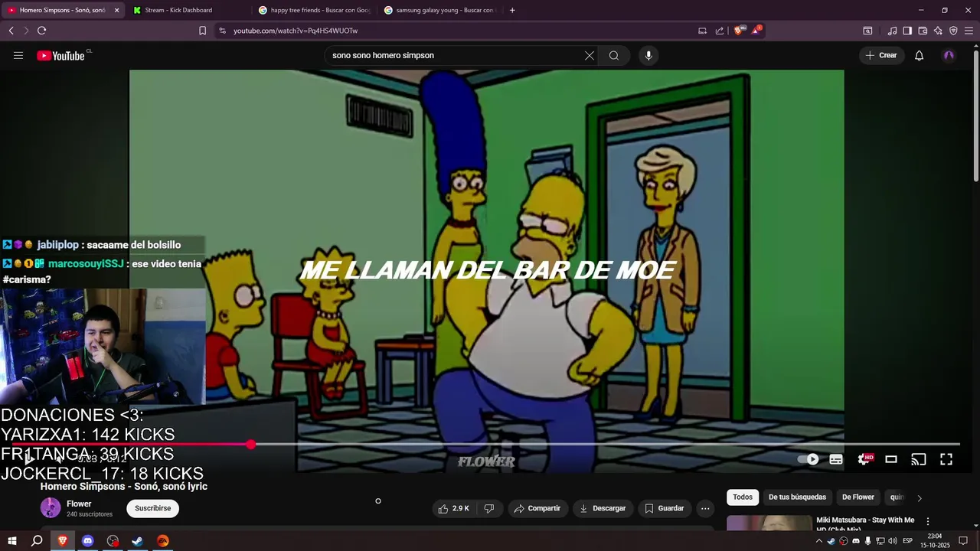The image size is (980, 551).
Task: Save video with the Guardar button
Action: (x=664, y=508)
